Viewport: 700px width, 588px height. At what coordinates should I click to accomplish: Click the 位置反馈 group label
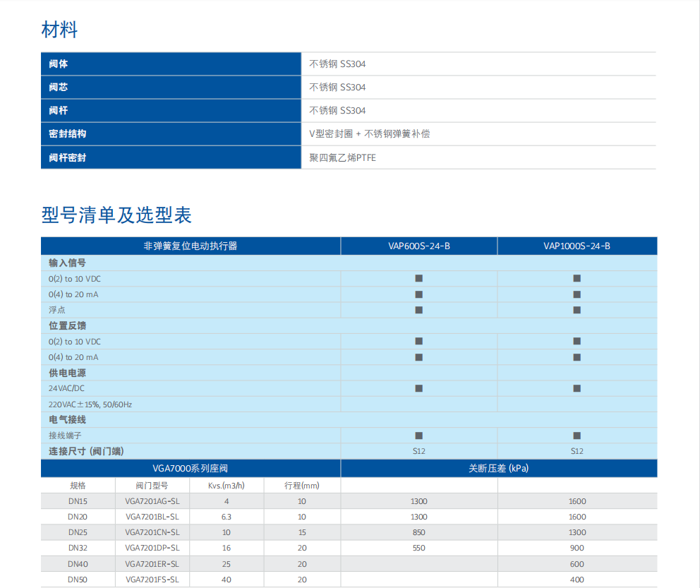(68, 325)
